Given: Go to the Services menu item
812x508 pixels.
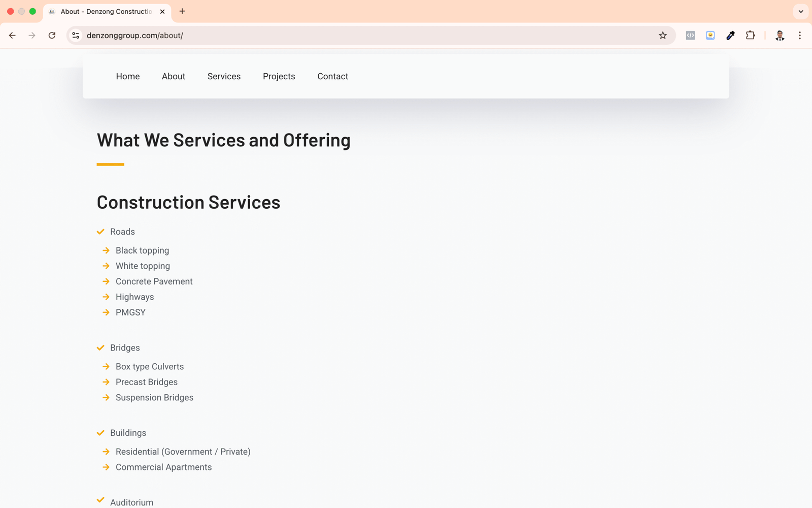Looking at the screenshot, I should click(224, 76).
